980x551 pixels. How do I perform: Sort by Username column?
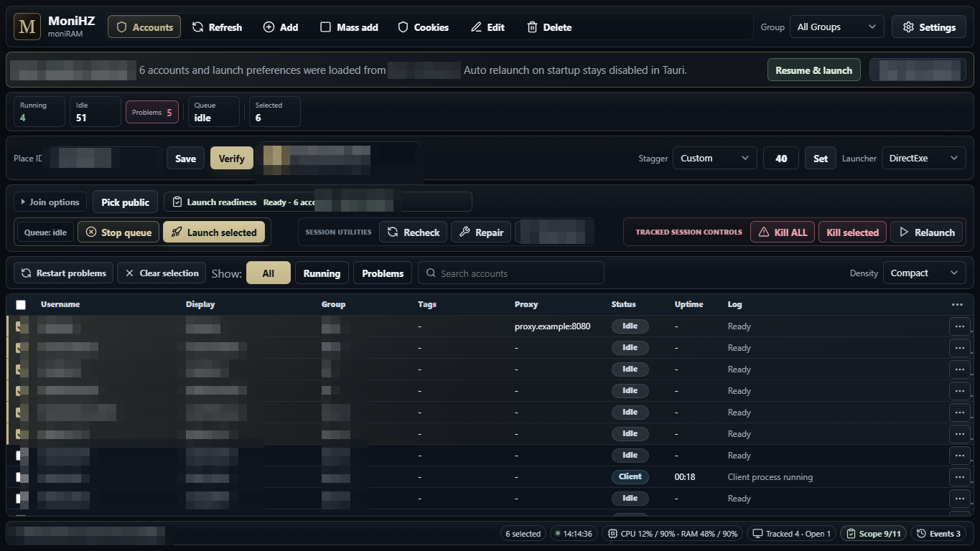pos(60,304)
